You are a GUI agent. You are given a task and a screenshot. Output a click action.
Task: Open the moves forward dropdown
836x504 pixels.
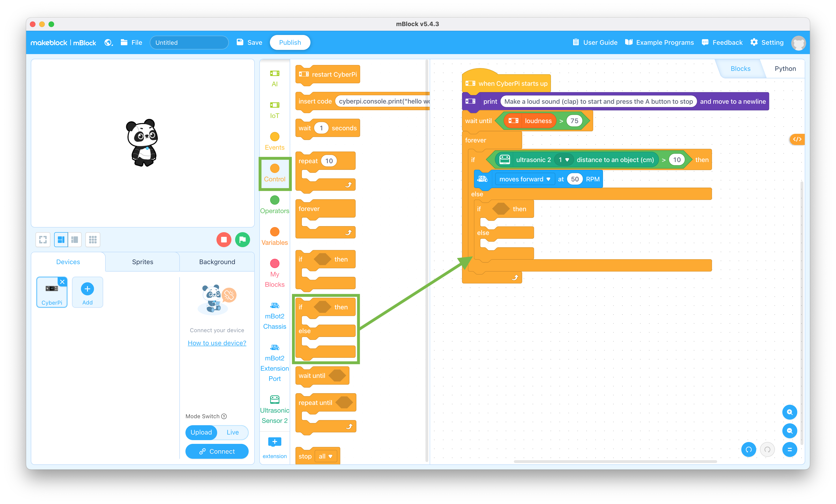(x=525, y=179)
